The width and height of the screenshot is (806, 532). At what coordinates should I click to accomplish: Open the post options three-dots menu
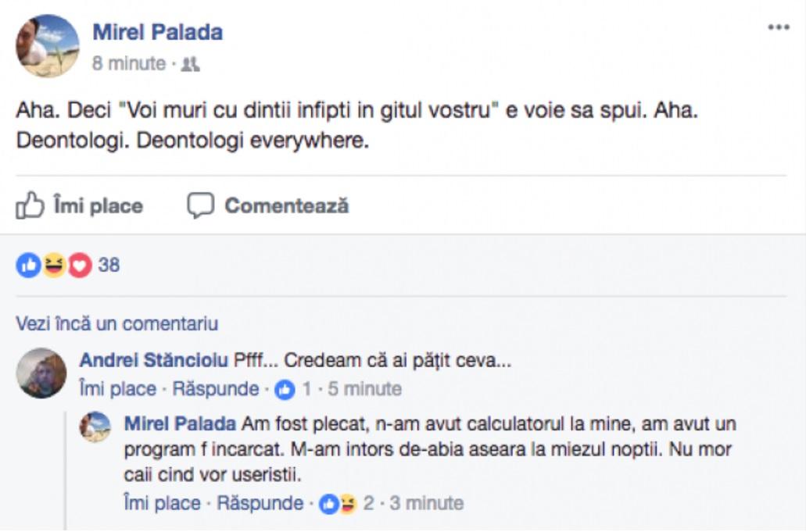pos(778,28)
